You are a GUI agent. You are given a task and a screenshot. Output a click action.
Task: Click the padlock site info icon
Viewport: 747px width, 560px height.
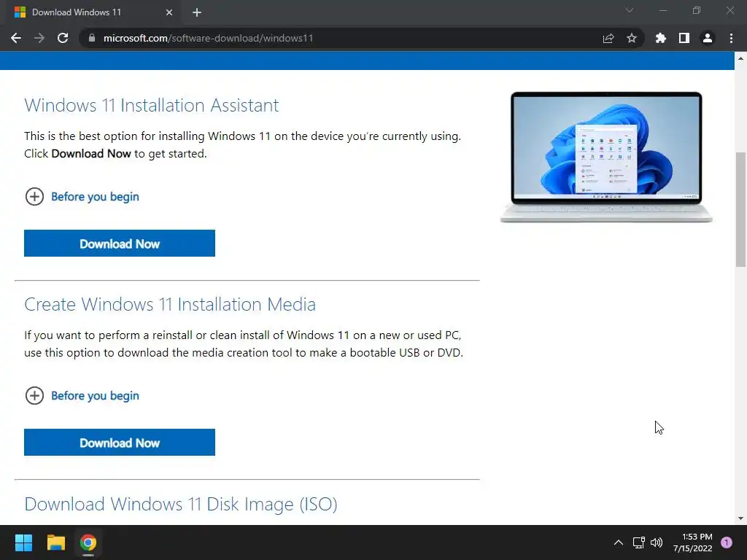[92, 38]
